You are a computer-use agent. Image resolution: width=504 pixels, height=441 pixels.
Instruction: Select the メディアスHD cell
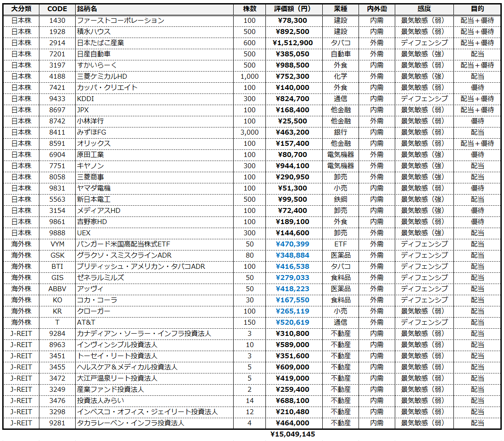[x=154, y=211]
